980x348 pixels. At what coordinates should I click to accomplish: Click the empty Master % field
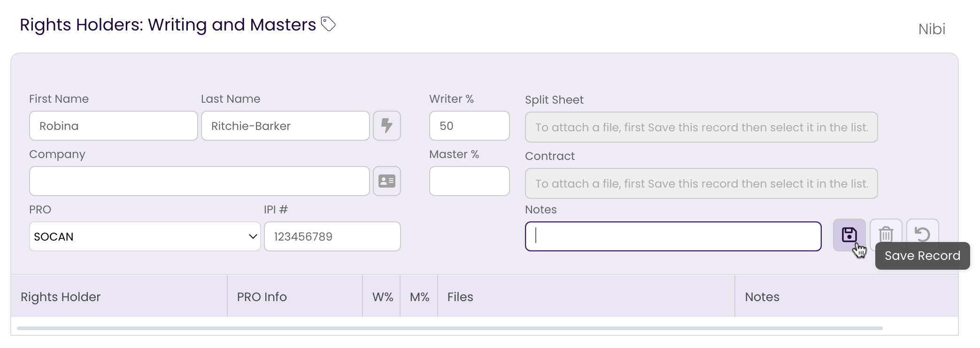pyautogui.click(x=470, y=181)
